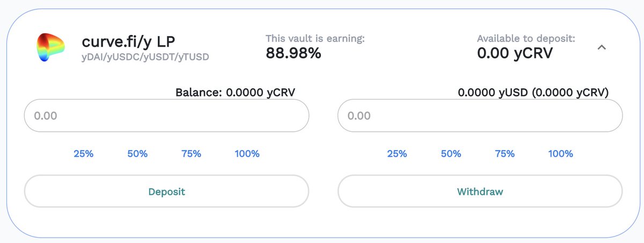Click the deposit amount input field

[166, 116]
